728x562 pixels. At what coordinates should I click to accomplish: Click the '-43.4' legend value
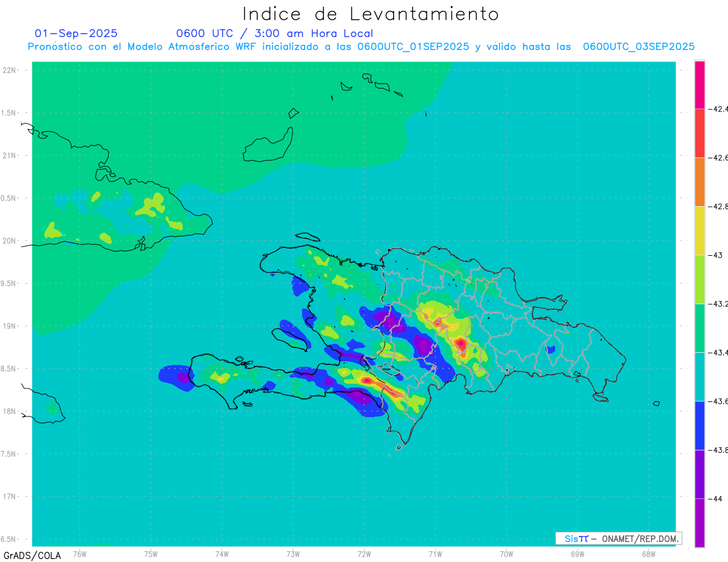click(718, 352)
